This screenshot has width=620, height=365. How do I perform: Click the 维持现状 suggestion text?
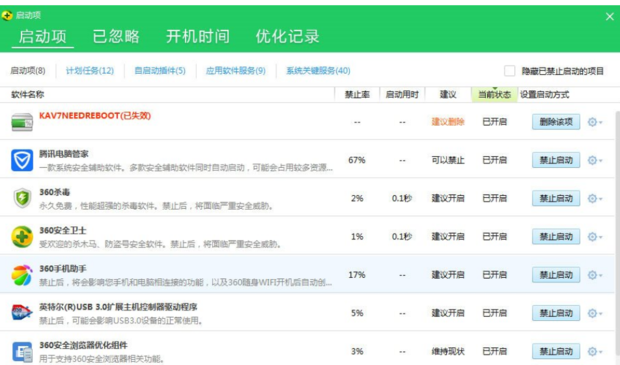point(448,351)
